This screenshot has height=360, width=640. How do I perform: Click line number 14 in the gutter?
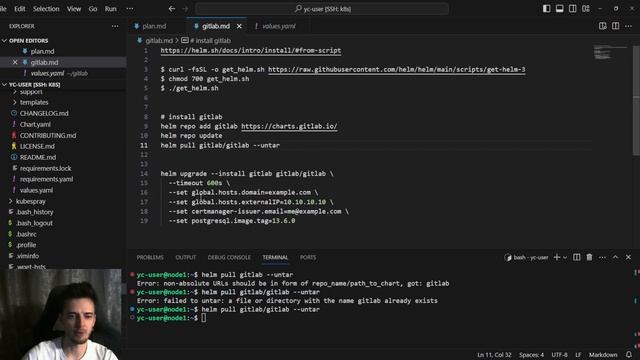click(144, 173)
